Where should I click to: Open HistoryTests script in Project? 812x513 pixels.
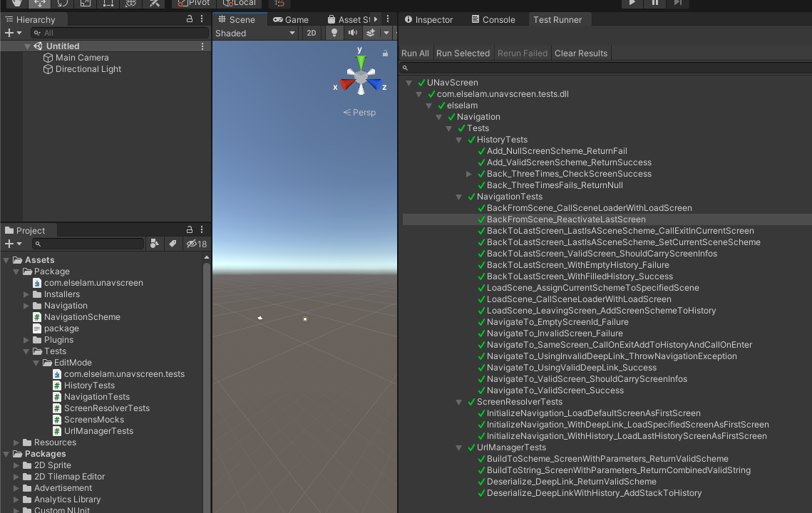pyautogui.click(x=89, y=385)
